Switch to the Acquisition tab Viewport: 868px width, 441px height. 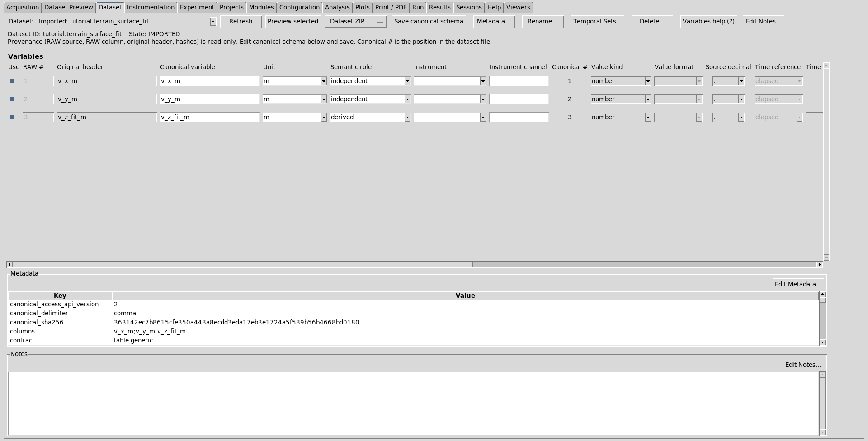pos(23,7)
